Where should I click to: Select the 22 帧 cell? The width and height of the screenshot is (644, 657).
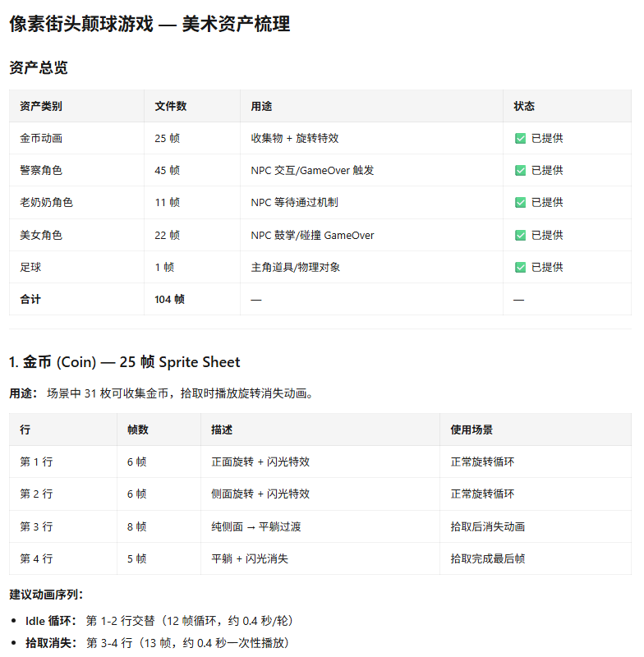pyautogui.click(x=192, y=235)
